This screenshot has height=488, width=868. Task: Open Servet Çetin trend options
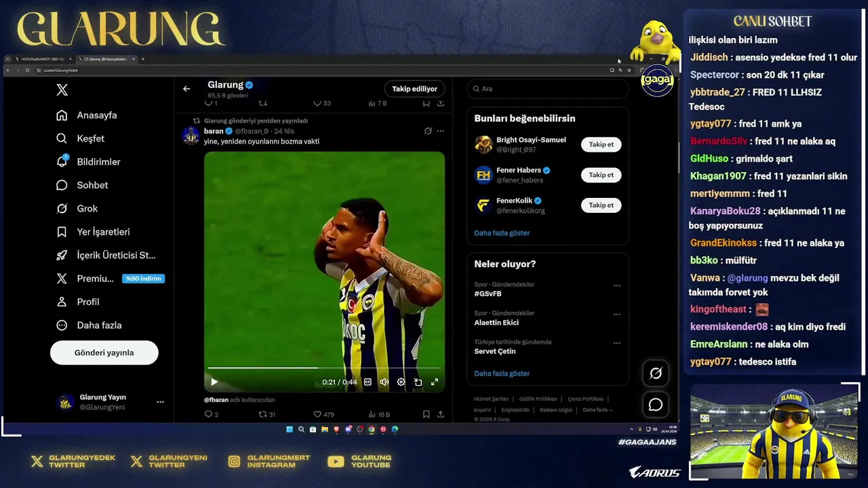(x=617, y=343)
